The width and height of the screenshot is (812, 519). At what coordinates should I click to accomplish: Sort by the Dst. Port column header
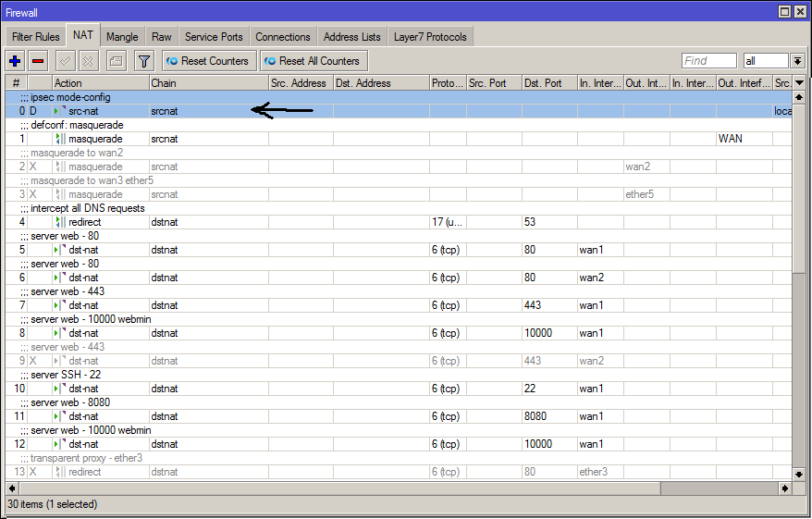point(548,83)
